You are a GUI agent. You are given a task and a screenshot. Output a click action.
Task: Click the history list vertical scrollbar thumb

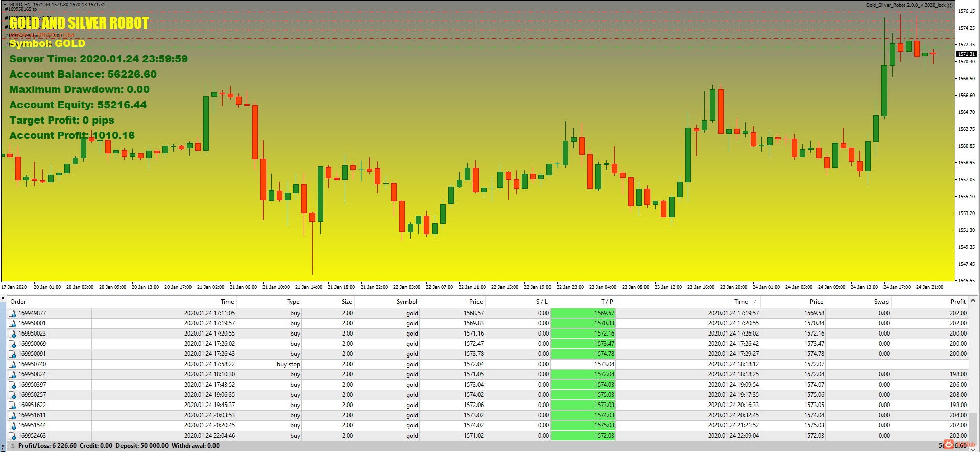point(973,429)
